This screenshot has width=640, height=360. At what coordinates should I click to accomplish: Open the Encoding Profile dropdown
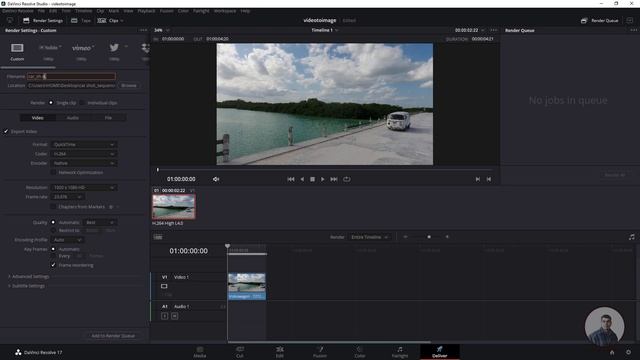click(67, 240)
